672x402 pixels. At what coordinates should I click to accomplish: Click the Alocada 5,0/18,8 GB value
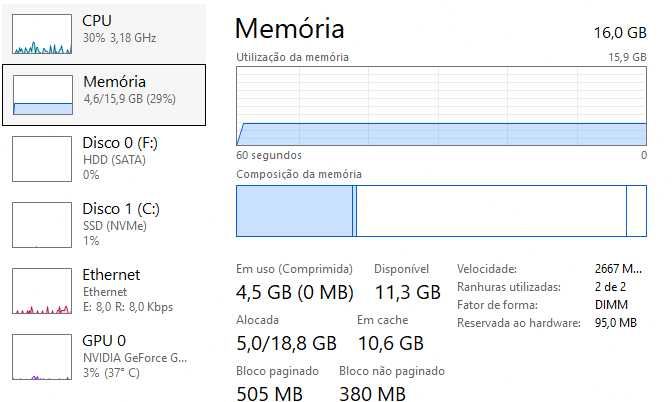pyautogui.click(x=286, y=343)
